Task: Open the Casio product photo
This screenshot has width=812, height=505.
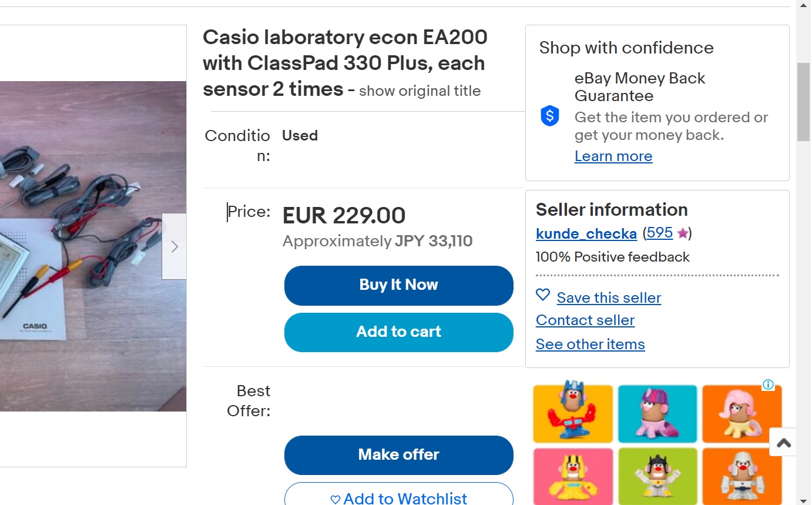Action: click(93, 246)
